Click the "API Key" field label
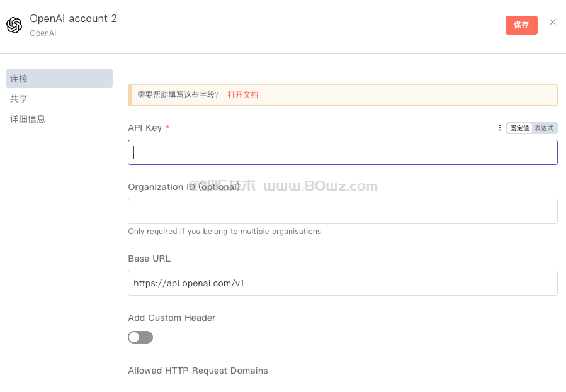The width and height of the screenshot is (566, 392). [145, 128]
